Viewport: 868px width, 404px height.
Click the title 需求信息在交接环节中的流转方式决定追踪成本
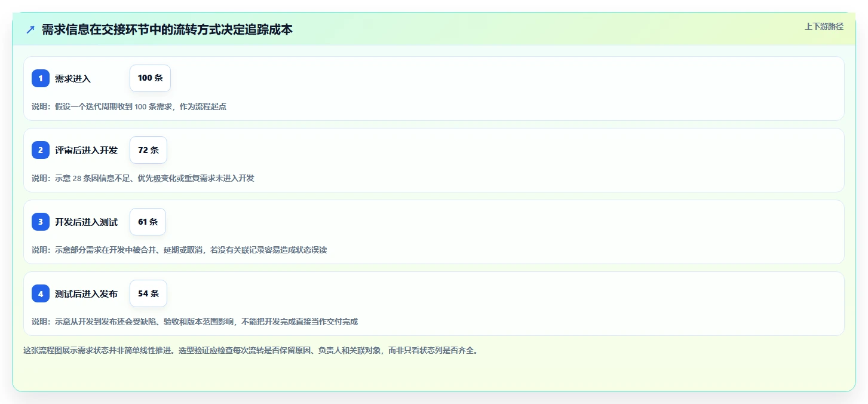(167, 30)
